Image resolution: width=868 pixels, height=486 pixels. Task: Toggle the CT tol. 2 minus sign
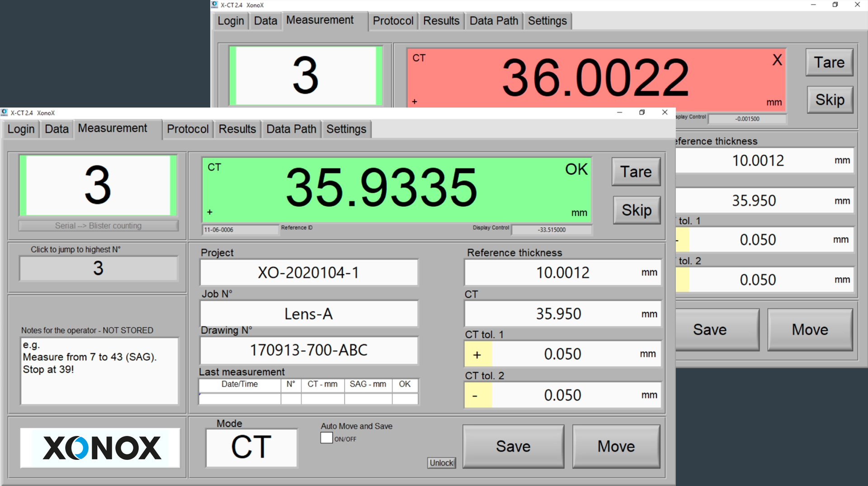477,396
